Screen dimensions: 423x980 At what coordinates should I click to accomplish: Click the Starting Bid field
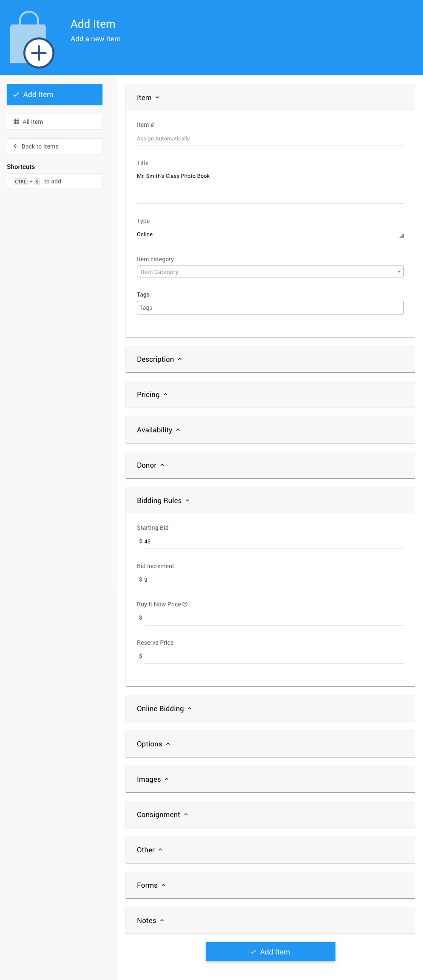click(273, 542)
